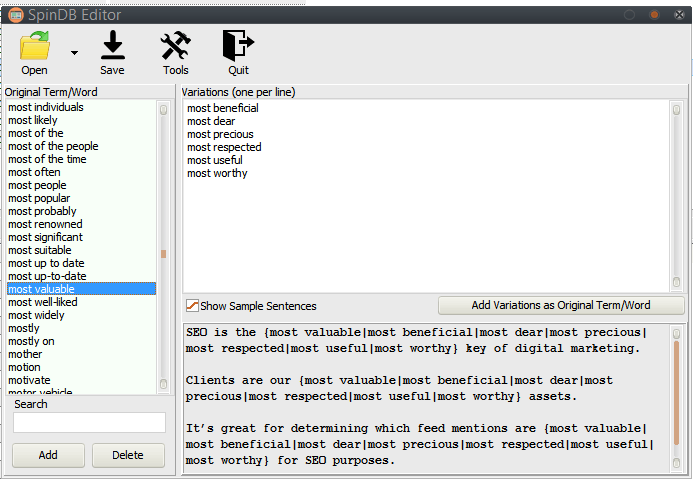Click 'most worthy' variation line
Viewport: 693px width, 481px height.
click(x=217, y=173)
